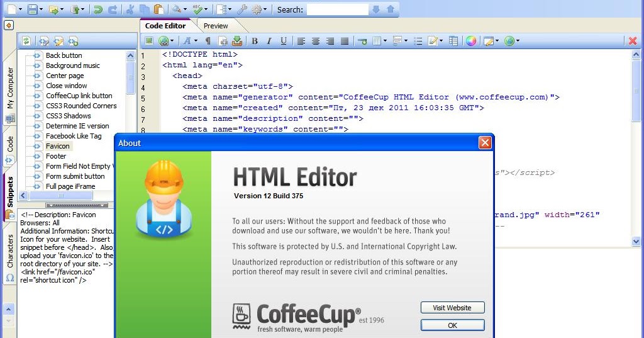Image resolution: width=644 pixels, height=338 pixels.
Task: Select the Footer snippet
Action: pyautogui.click(x=56, y=156)
